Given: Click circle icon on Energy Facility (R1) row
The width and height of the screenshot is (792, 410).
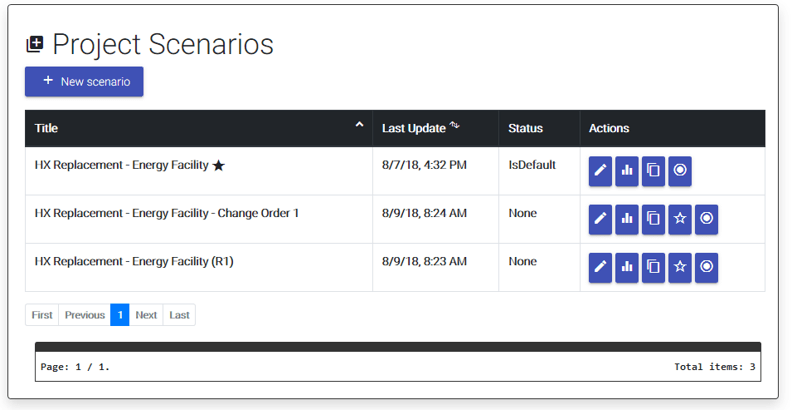Looking at the screenshot, I should tap(706, 267).
